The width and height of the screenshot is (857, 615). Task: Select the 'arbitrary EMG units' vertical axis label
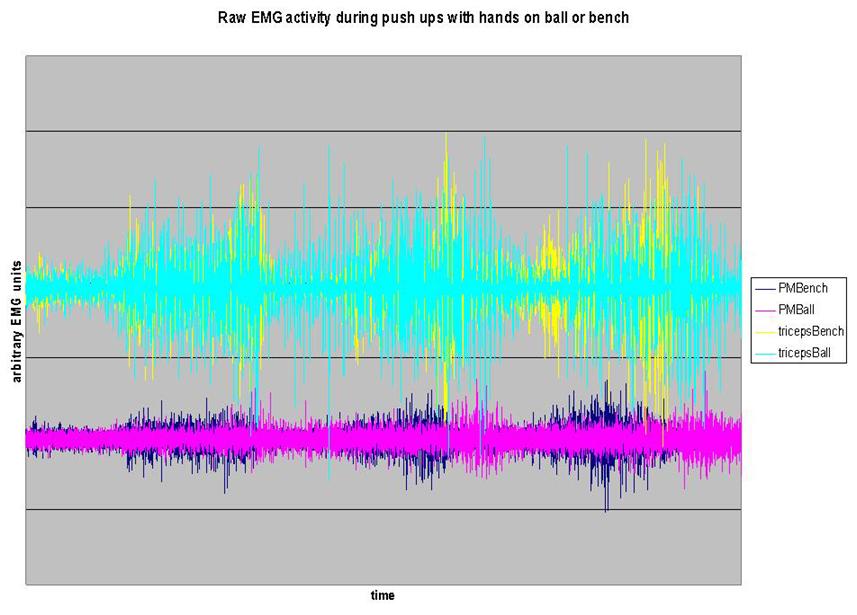[x=16, y=321]
